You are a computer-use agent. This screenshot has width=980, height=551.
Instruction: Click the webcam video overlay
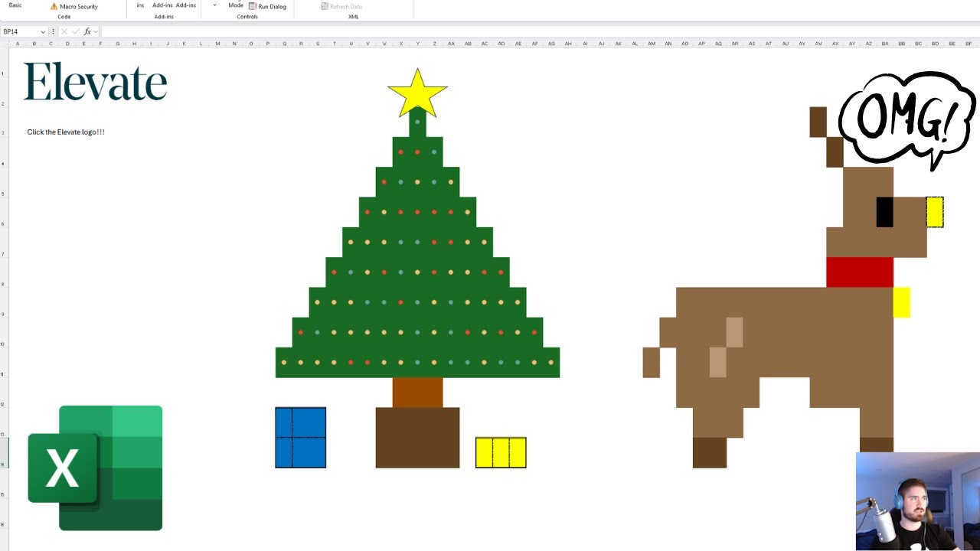tap(918, 501)
